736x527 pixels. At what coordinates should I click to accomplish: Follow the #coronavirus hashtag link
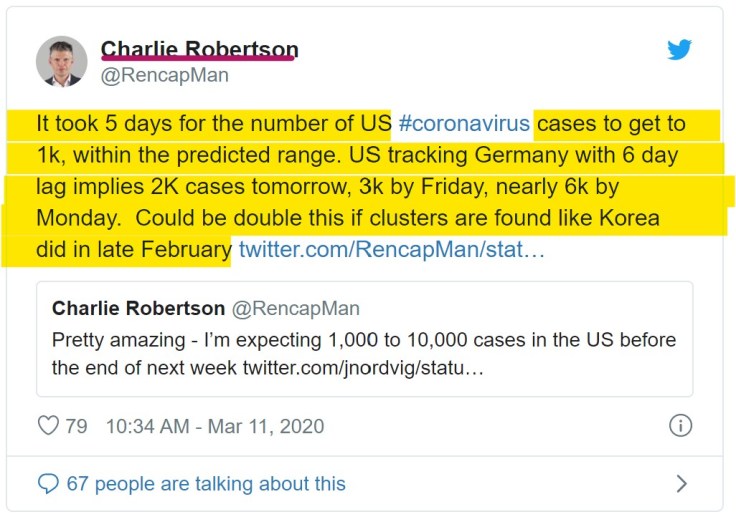pos(463,125)
